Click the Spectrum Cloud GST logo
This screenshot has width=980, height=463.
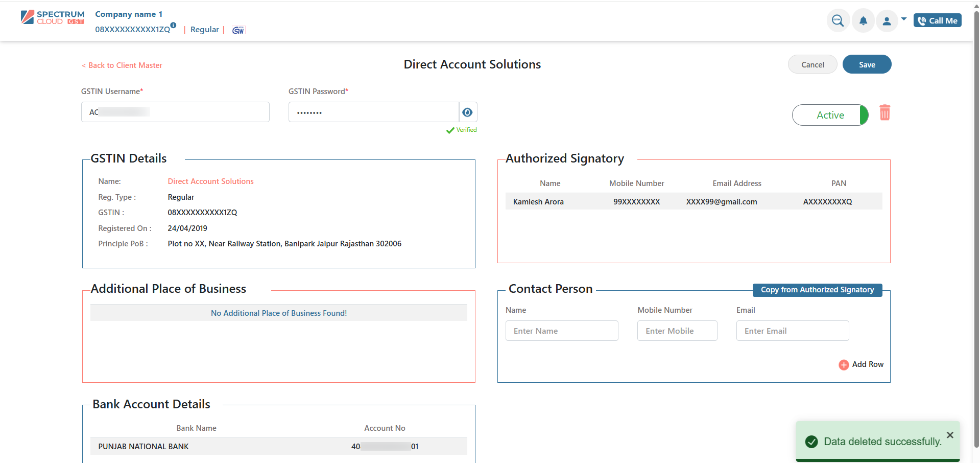pos(53,18)
